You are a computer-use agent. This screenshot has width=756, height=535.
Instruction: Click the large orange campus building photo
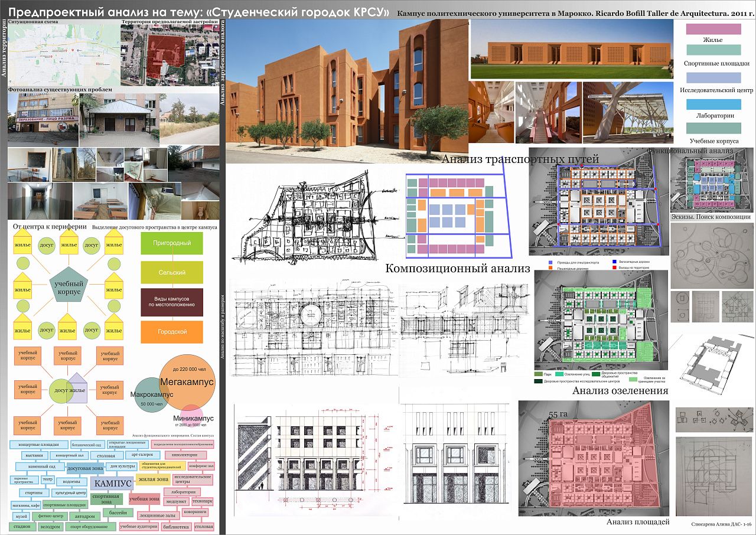tap(347, 92)
